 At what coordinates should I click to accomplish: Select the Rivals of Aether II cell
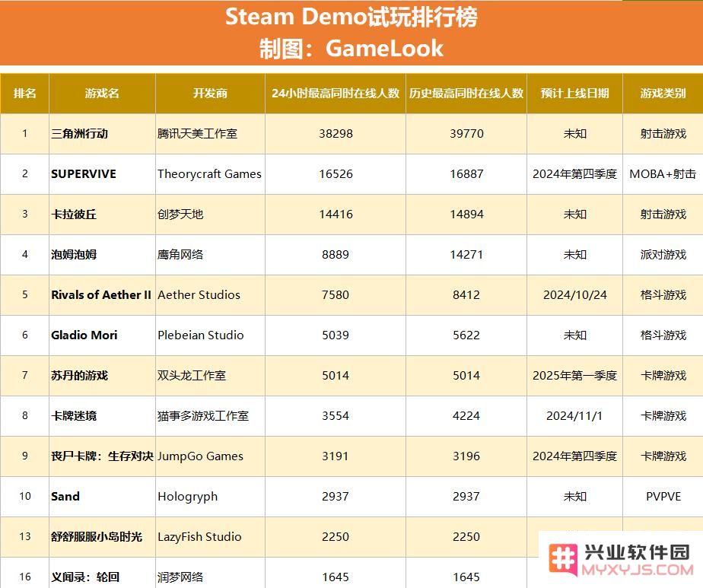tap(101, 295)
